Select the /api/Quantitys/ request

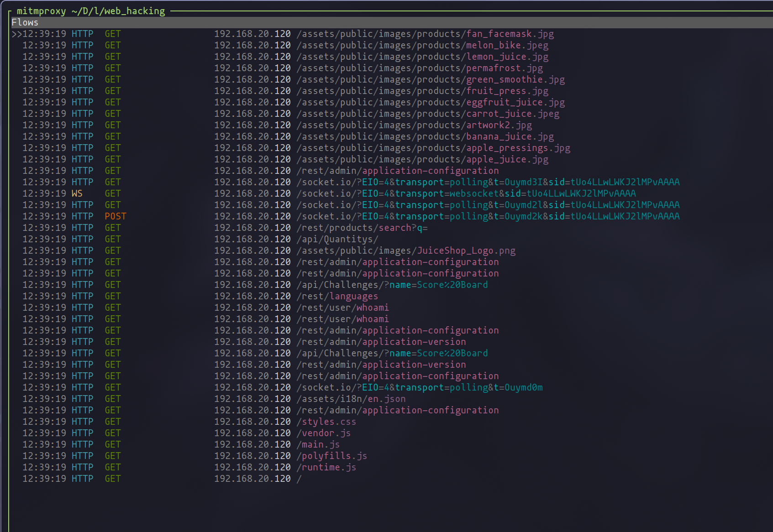click(337, 240)
